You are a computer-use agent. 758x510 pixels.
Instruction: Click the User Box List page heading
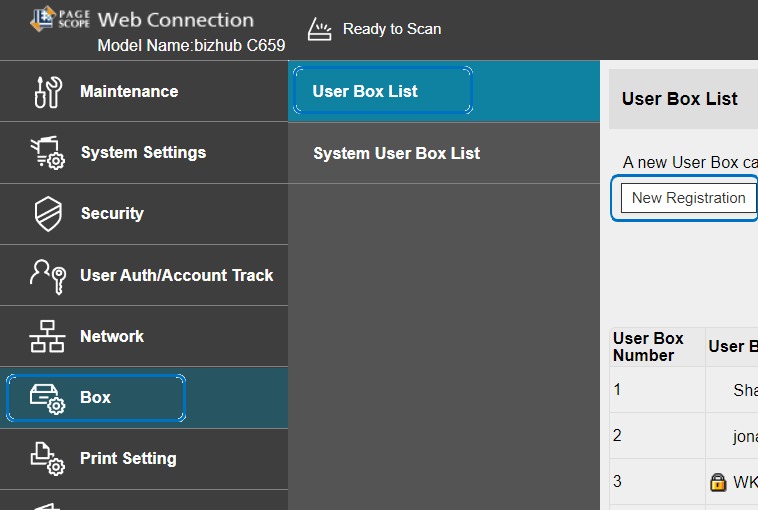click(x=679, y=99)
